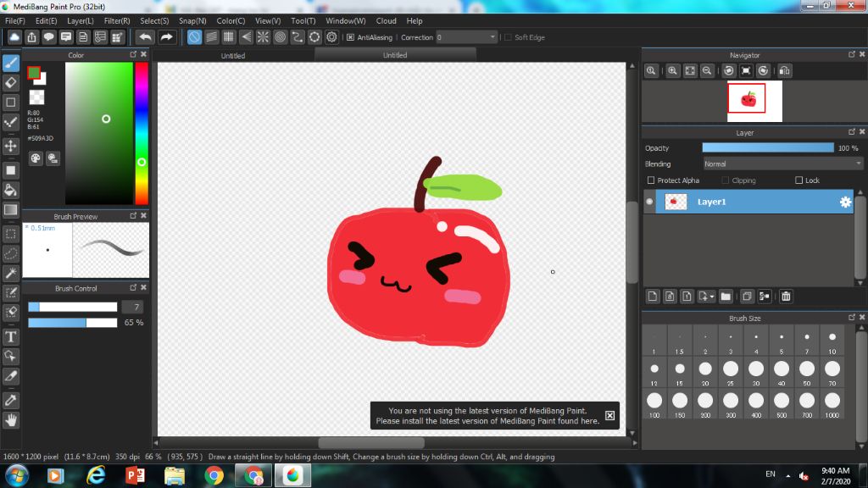Select the Gradient tool
The height and width of the screenshot is (488, 868).
pyautogui.click(x=10, y=210)
